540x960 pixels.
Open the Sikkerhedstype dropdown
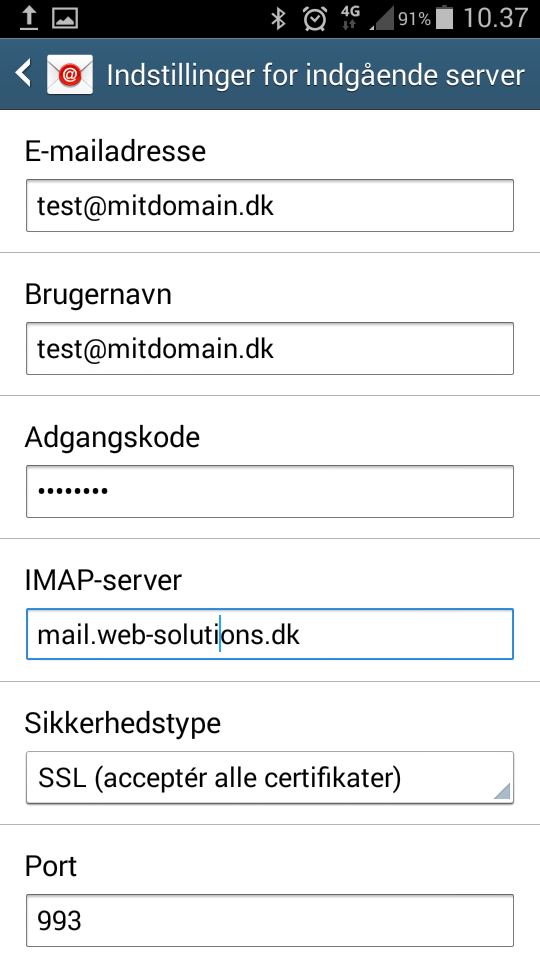(x=269, y=778)
